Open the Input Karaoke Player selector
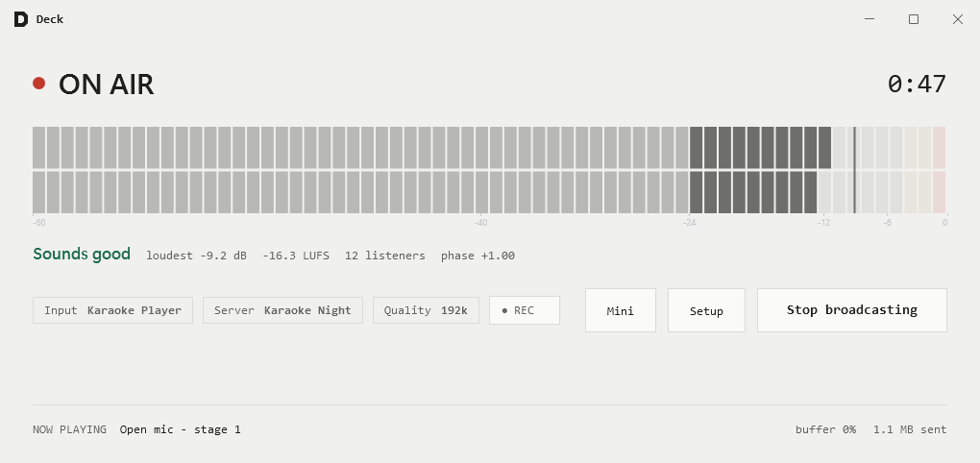The width and height of the screenshot is (980, 463). coord(113,310)
